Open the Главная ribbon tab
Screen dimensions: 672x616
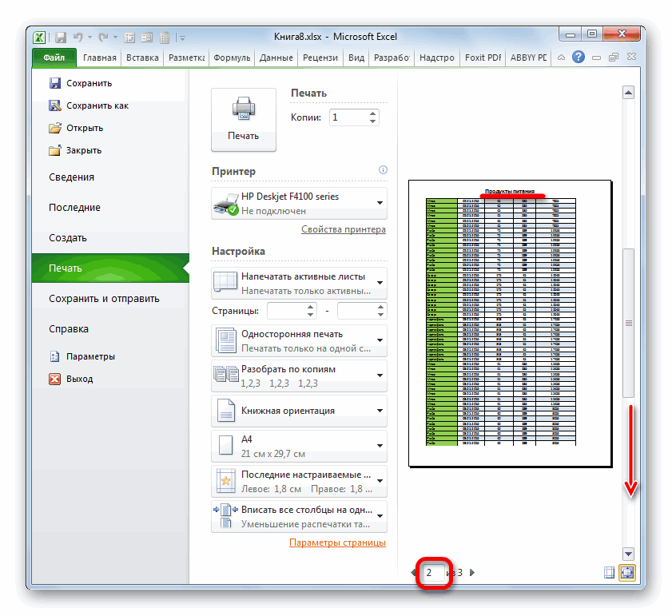pyautogui.click(x=99, y=58)
